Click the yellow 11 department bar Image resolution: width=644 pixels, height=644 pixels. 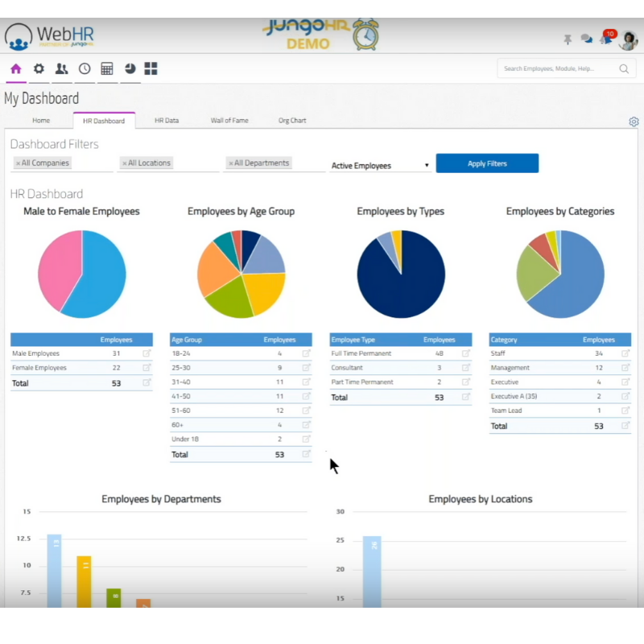click(x=84, y=581)
